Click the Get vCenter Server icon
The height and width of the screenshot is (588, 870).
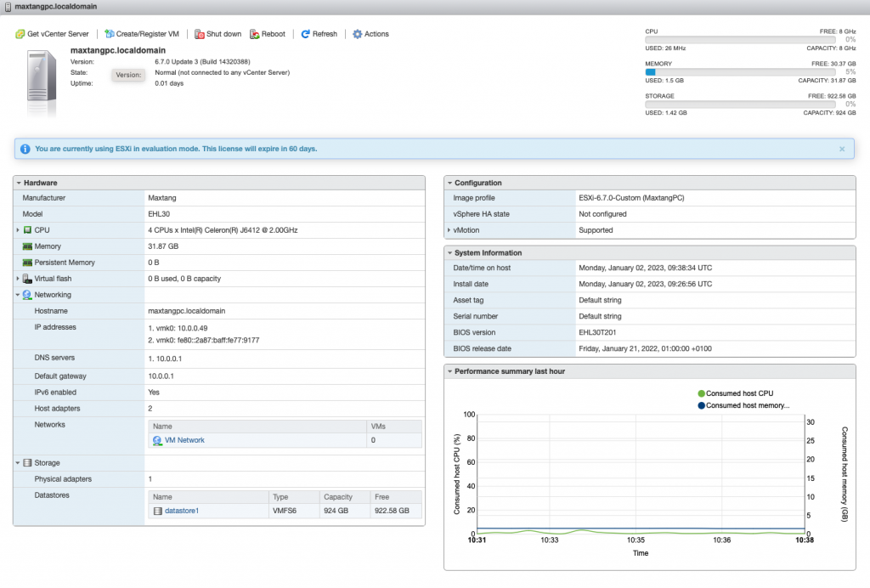point(20,34)
